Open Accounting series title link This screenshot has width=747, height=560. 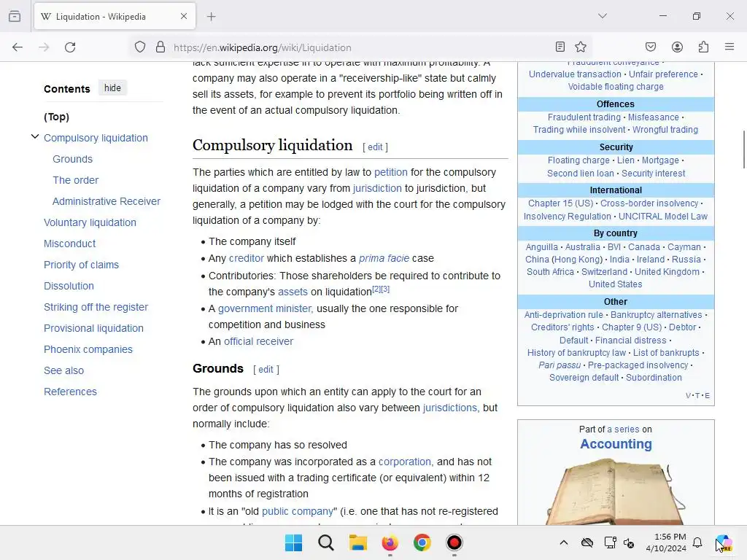(x=616, y=444)
